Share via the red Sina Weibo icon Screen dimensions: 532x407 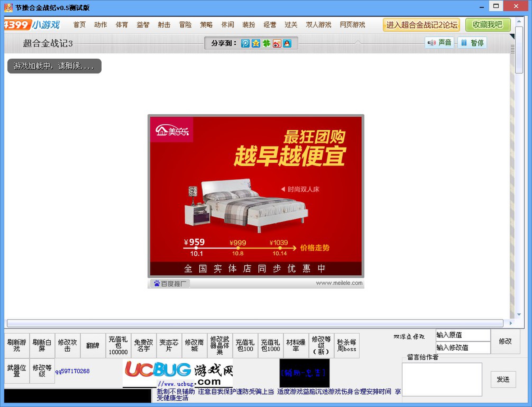(277, 43)
